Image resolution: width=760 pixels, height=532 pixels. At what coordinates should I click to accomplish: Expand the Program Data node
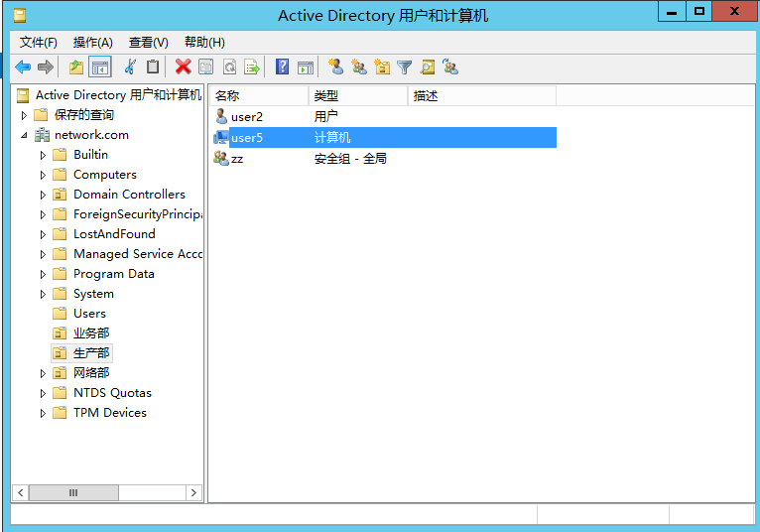click(x=43, y=275)
